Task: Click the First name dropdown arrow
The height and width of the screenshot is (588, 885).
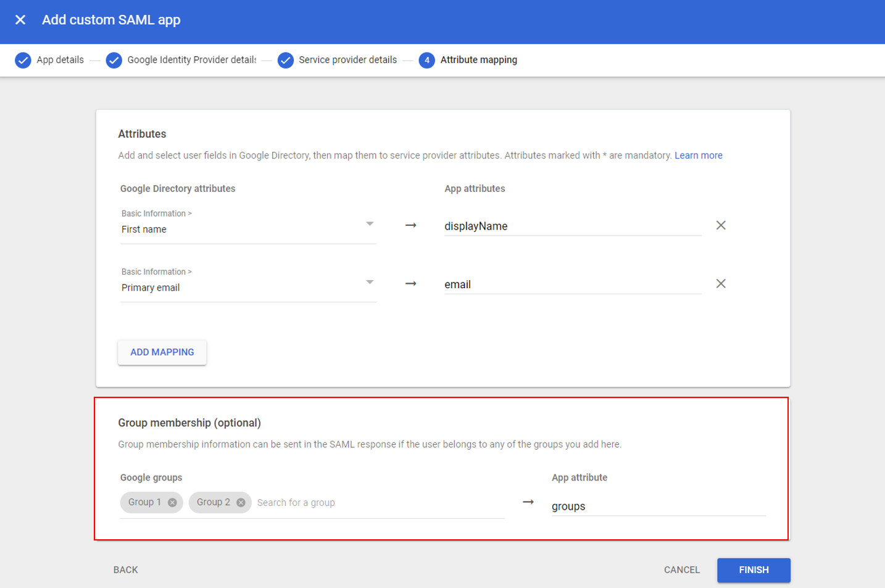Action: tap(370, 224)
